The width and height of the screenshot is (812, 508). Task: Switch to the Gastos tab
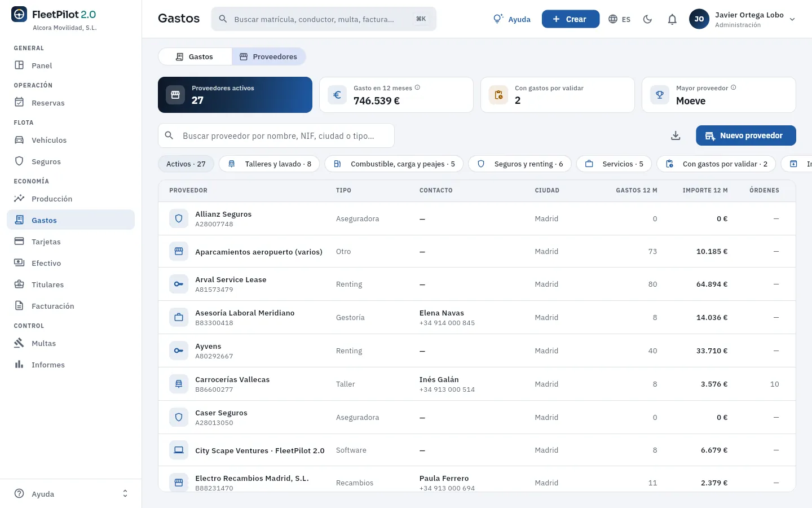[x=195, y=56]
